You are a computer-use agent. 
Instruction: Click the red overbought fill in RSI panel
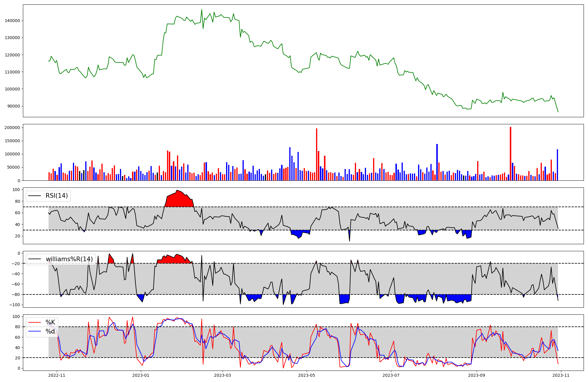[x=179, y=200]
